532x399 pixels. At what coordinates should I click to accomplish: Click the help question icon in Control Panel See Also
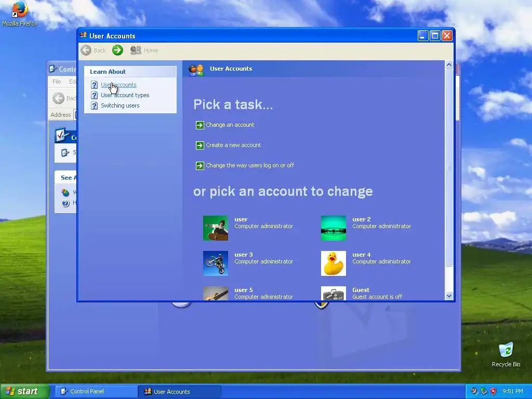tap(65, 203)
